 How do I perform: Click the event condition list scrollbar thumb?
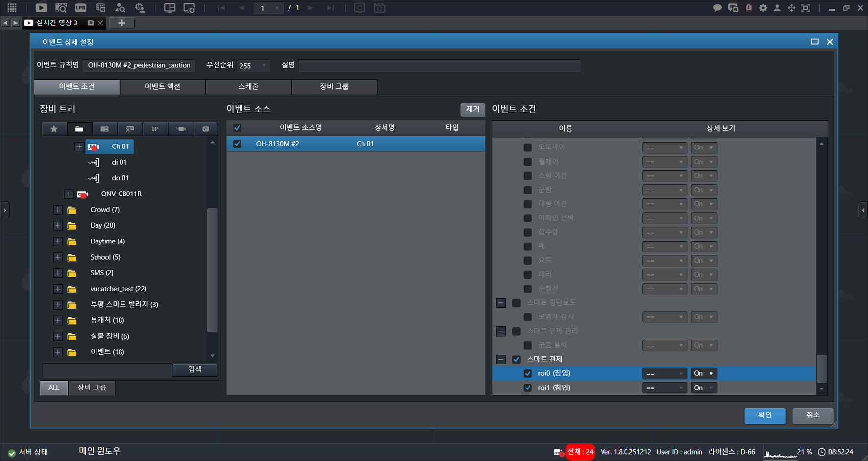point(821,369)
